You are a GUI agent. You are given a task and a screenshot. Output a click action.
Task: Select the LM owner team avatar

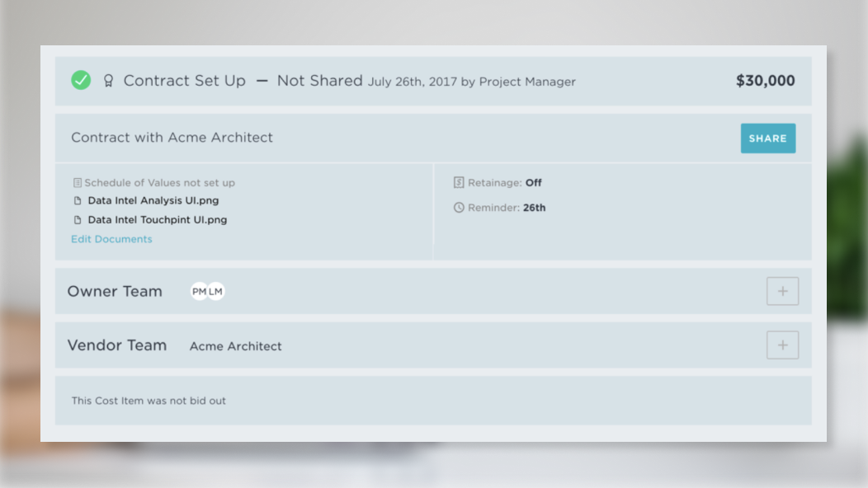pyautogui.click(x=216, y=291)
